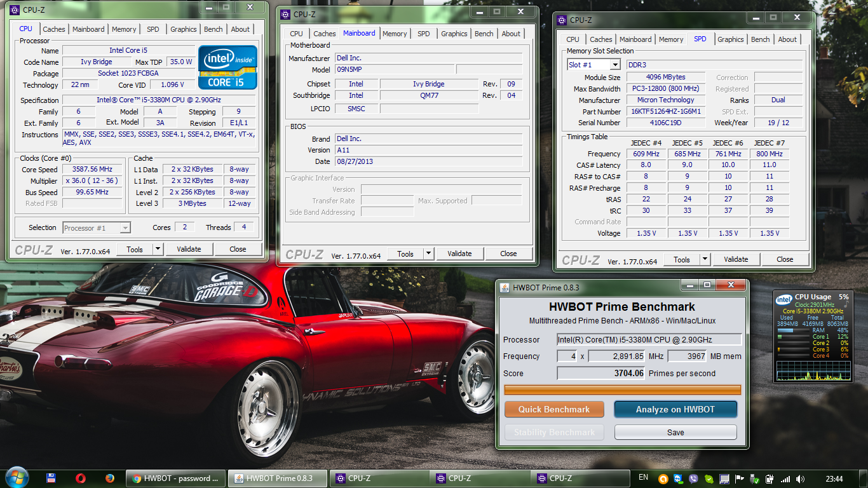Open Action Center flag icon
The width and height of the screenshot is (868, 488).
coord(739,479)
